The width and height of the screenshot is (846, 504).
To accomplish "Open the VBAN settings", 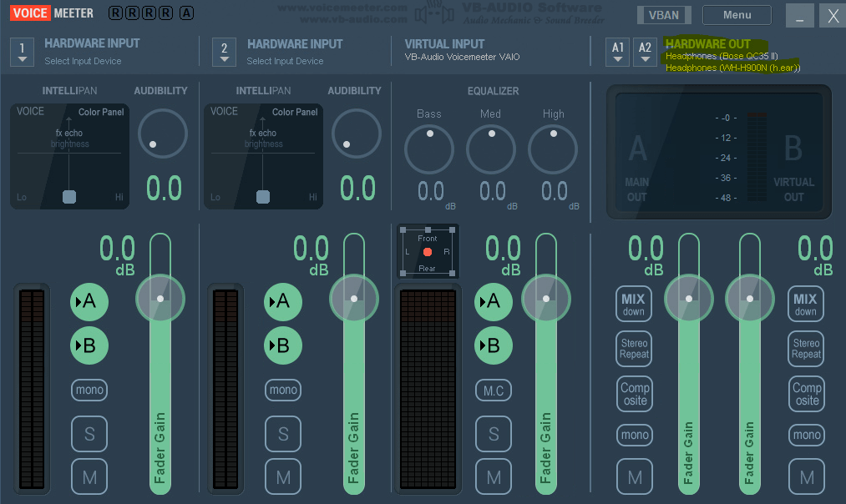I will [664, 15].
